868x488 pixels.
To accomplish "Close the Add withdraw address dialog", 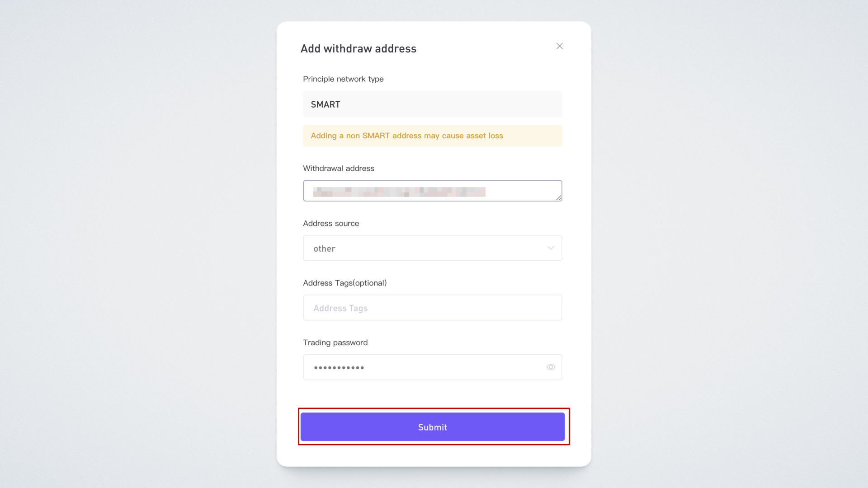I will [x=559, y=46].
